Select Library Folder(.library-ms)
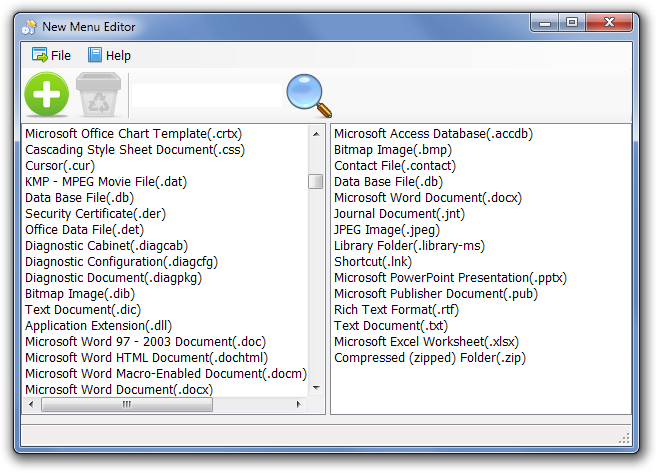 click(x=409, y=246)
